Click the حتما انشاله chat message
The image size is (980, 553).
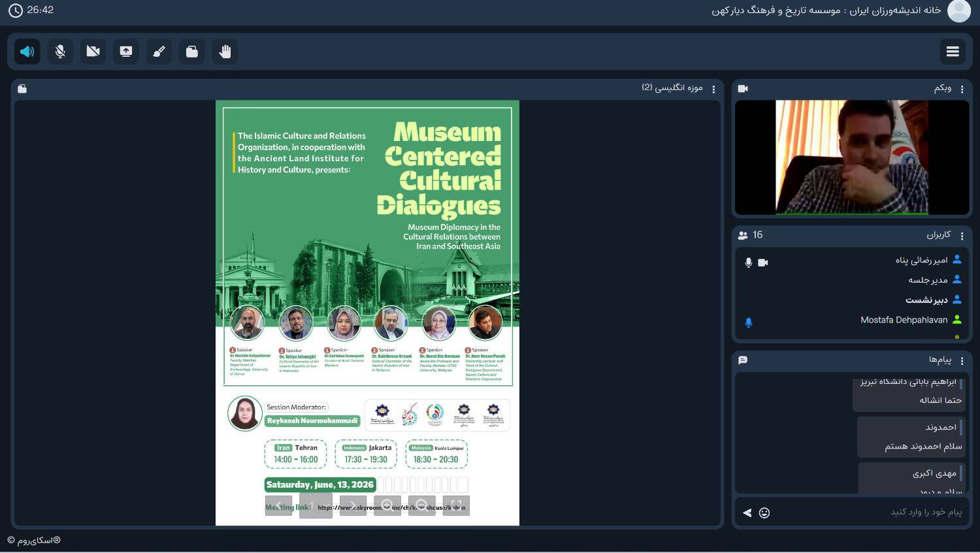pyautogui.click(x=941, y=400)
